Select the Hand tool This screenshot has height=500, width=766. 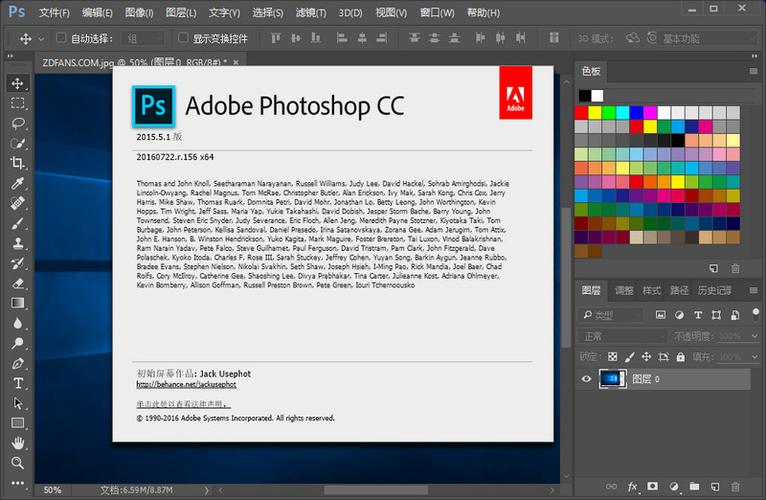(18, 443)
